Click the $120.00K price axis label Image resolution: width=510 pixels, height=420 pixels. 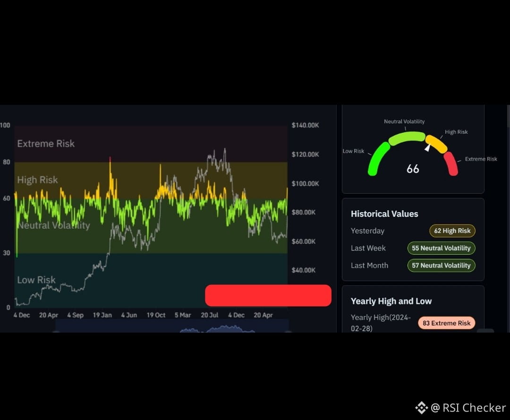(305, 154)
